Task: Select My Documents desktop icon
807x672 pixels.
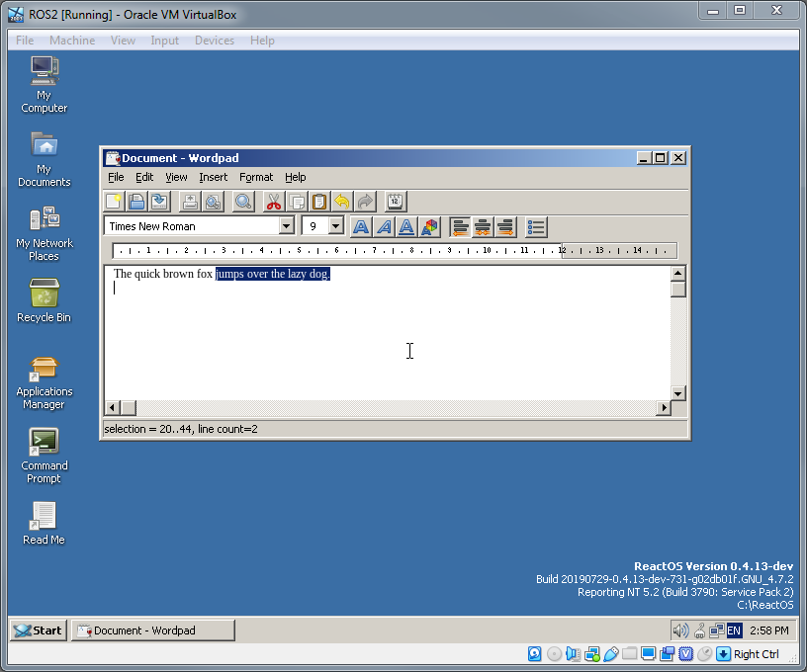Action: click(x=45, y=159)
